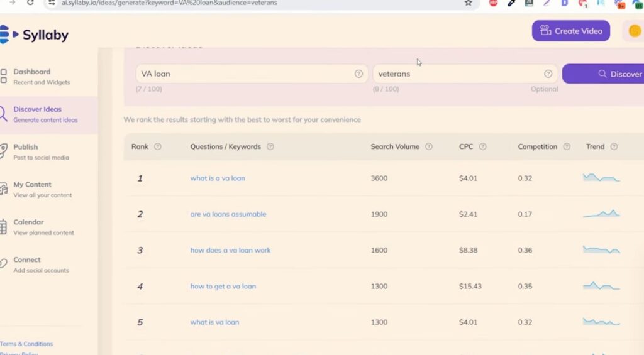Click the help icon in the audience field
644x355 pixels.
(548, 74)
